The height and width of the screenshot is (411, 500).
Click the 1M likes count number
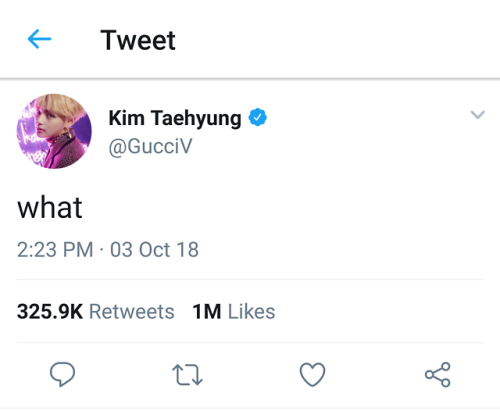tap(207, 312)
